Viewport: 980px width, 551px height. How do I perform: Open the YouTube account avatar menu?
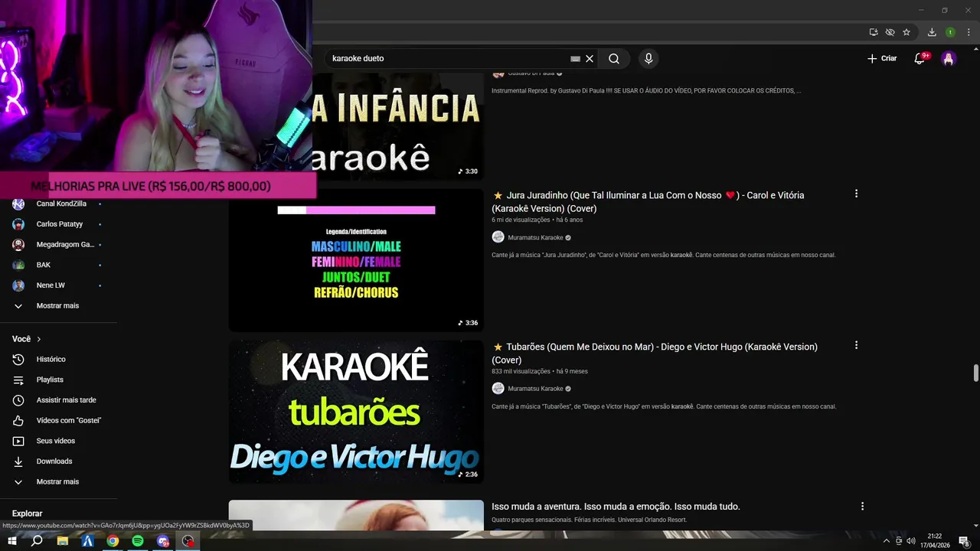point(949,59)
